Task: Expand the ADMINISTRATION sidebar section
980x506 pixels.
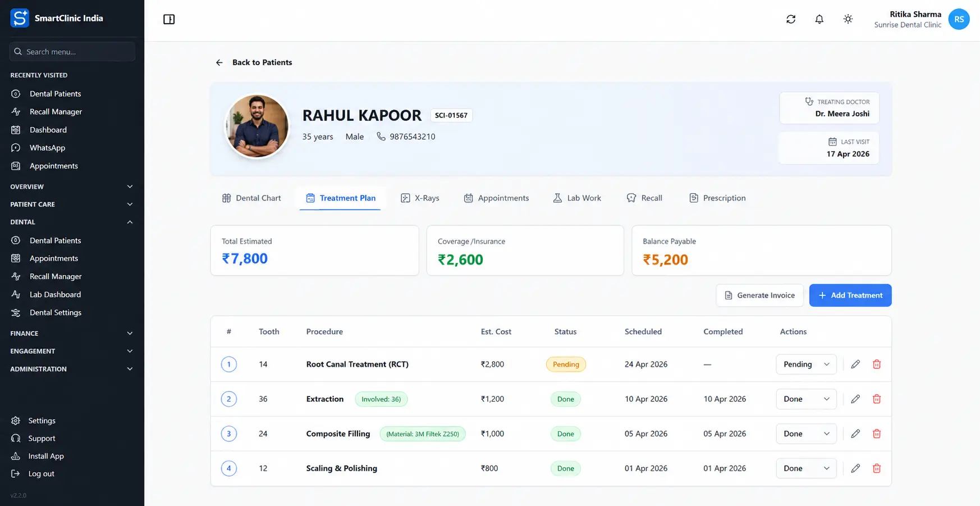Action: [x=72, y=369]
